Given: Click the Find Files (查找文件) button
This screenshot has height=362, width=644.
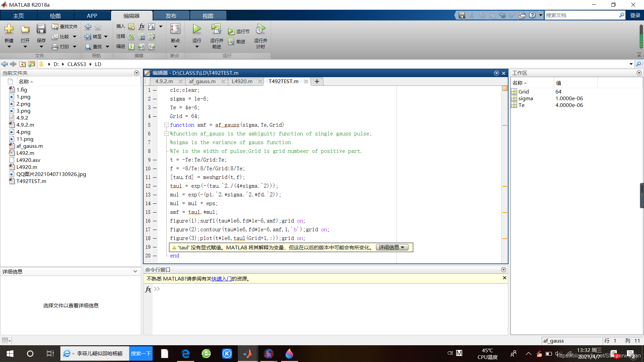Looking at the screenshot, I should (65, 26).
